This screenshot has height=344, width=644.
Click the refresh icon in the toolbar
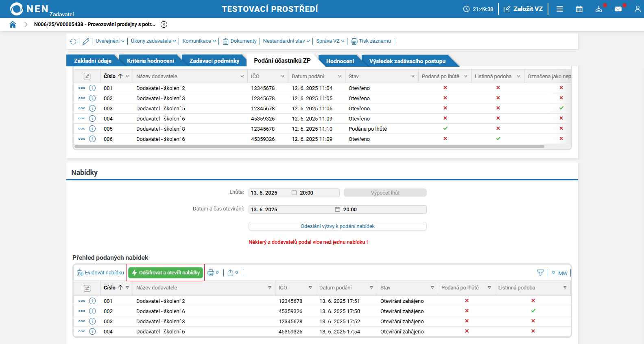[73, 42]
